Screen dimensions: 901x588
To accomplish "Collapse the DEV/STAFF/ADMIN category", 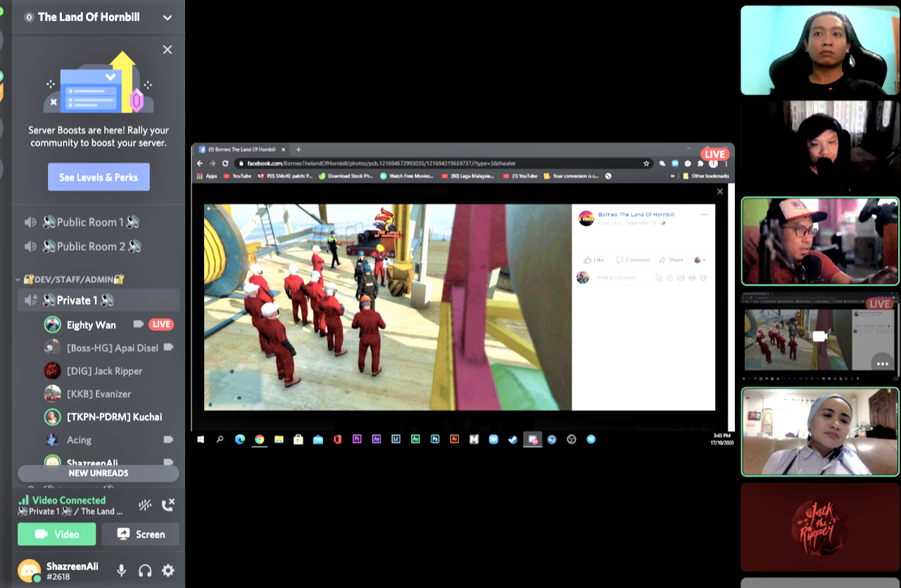I will 70,279.
